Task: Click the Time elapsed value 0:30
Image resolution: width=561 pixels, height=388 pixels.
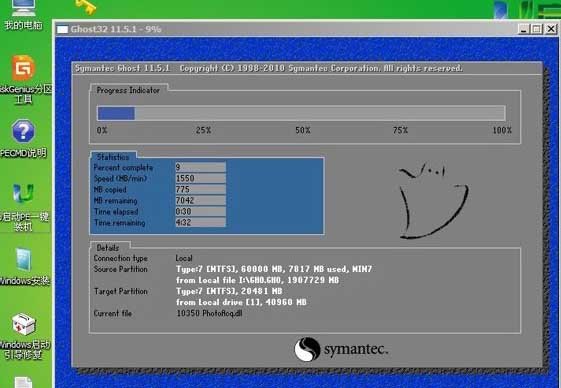Action: (200, 212)
